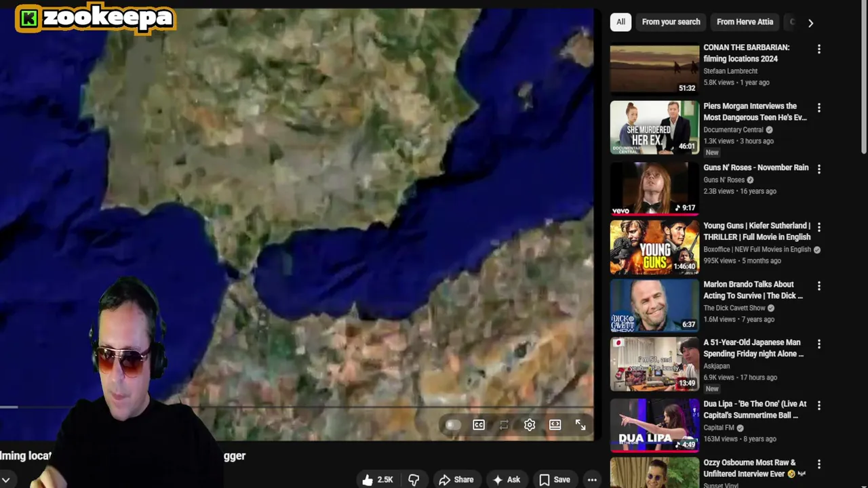Open the player settings gear
Image resolution: width=868 pixels, height=488 pixels.
(530, 425)
